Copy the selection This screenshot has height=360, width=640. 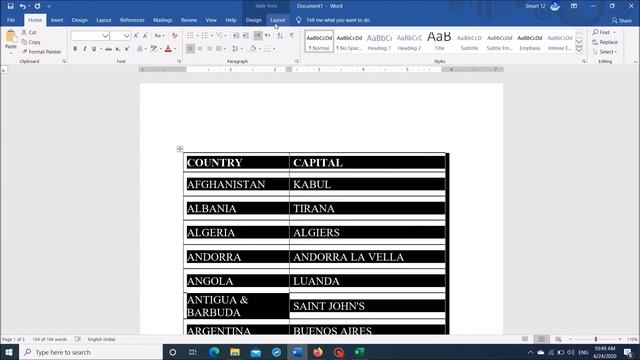[x=31, y=42]
